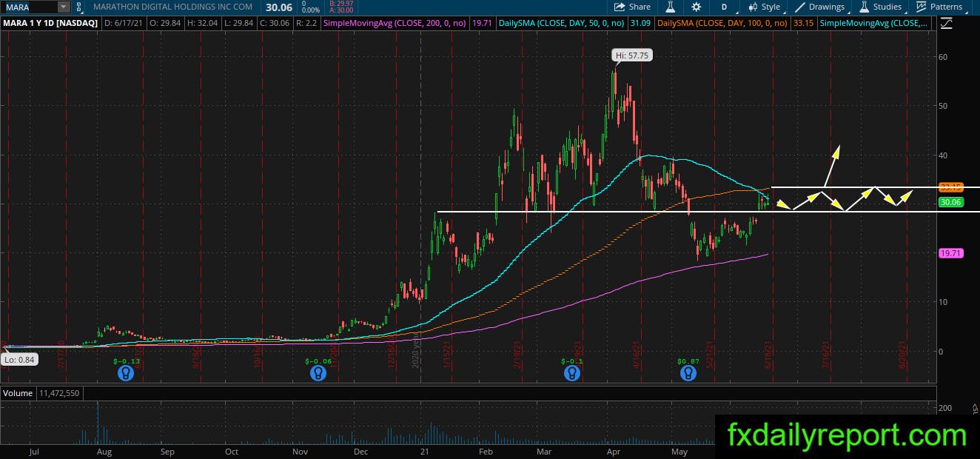This screenshot has height=459, width=980.
Task: Click the L: 29.84 low value
Action: pyautogui.click(x=239, y=24)
